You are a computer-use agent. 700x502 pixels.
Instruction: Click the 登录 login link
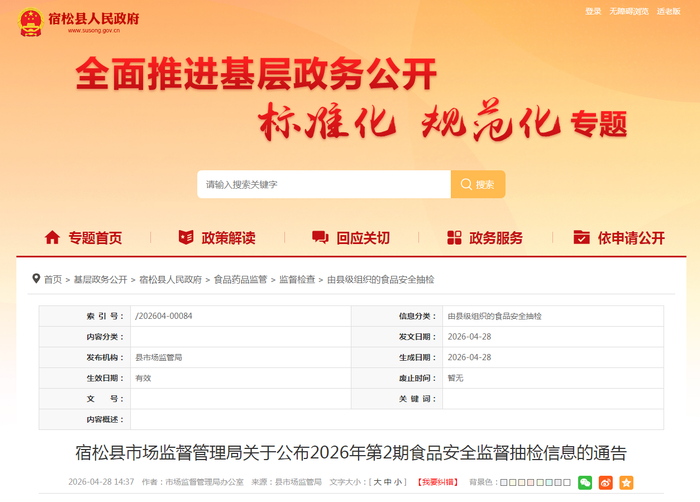point(593,11)
